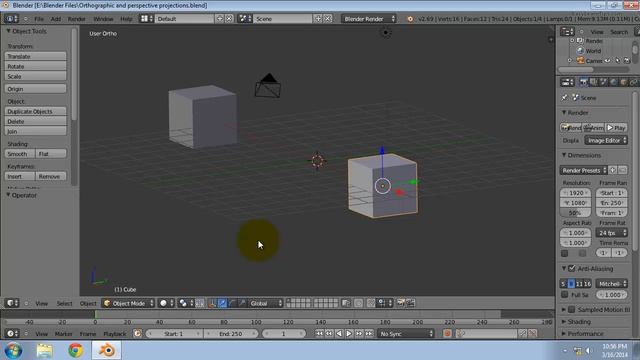The height and width of the screenshot is (360, 640).
Task: Jump to the first frame in timeline
Action: point(319,334)
